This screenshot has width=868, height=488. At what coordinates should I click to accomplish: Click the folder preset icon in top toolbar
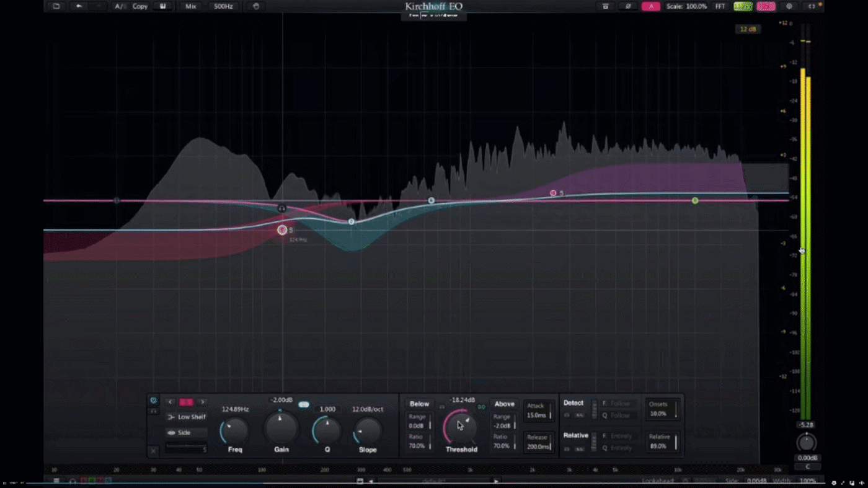click(x=56, y=6)
